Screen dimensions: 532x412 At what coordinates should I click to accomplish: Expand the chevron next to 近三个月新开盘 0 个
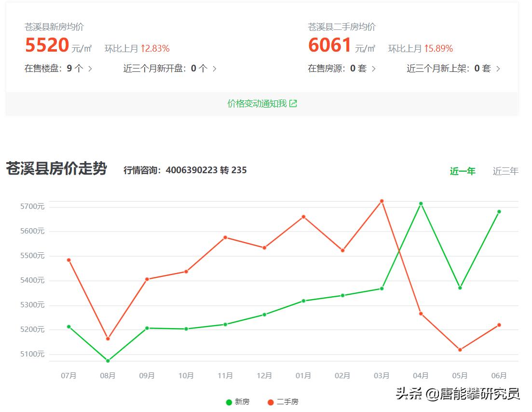pyautogui.click(x=215, y=69)
